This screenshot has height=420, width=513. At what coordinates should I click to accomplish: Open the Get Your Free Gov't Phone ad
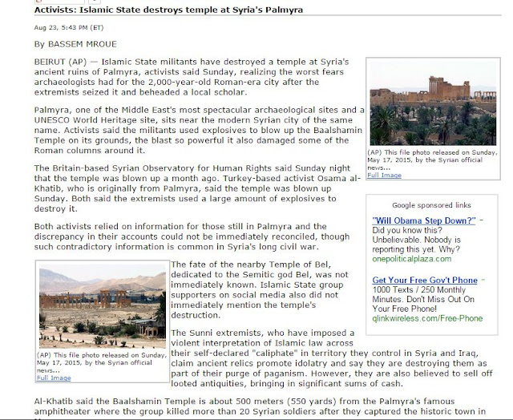click(x=425, y=280)
